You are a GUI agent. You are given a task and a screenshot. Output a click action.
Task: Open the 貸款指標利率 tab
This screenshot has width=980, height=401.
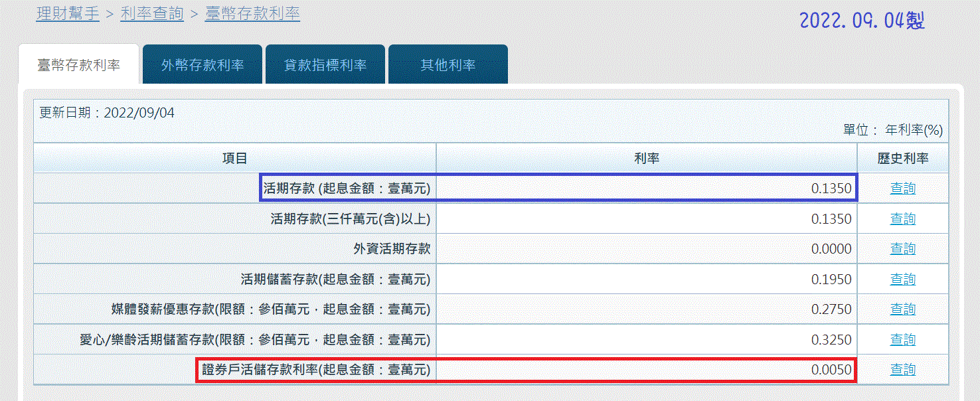(x=325, y=65)
